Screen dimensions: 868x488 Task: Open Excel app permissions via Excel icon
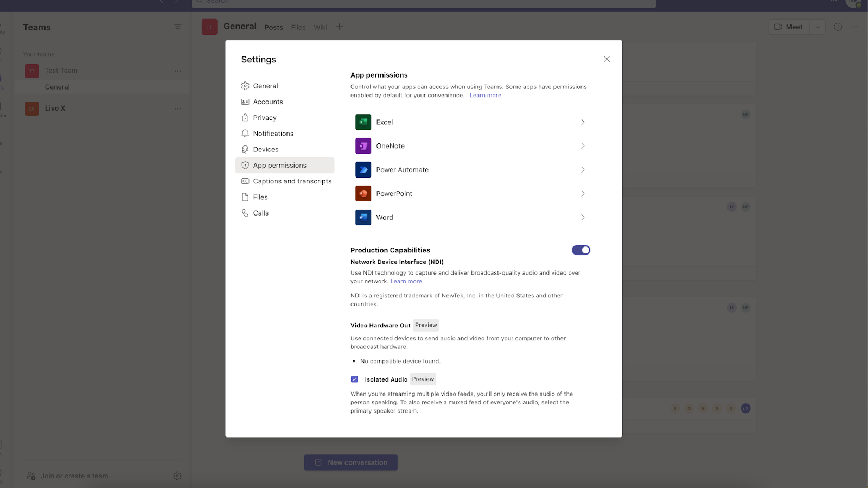pos(363,122)
